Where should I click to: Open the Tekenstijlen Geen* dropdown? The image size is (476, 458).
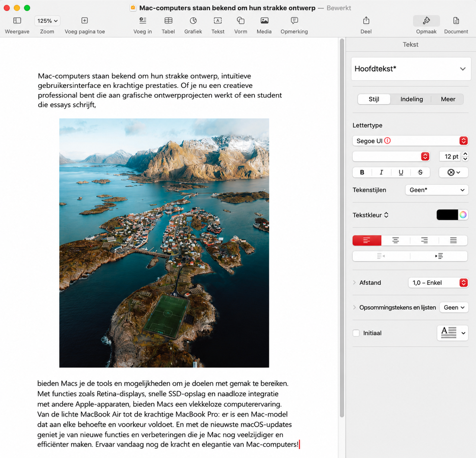437,190
